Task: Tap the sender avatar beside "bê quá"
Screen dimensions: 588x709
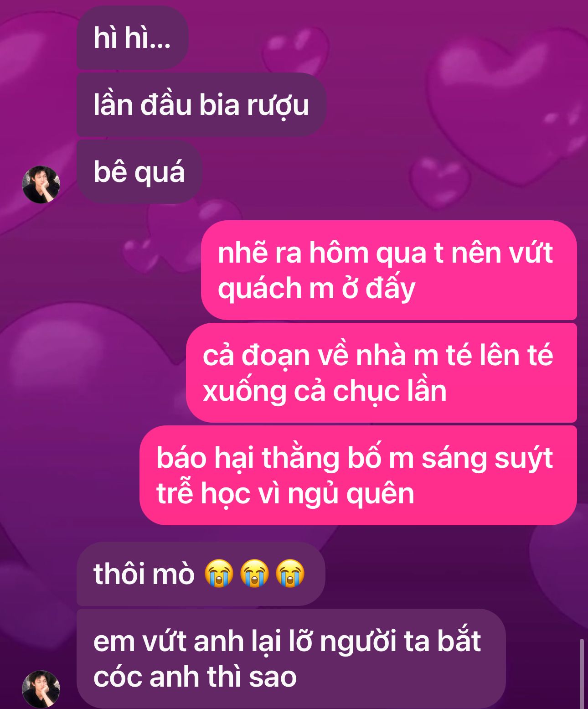Action: (x=41, y=185)
